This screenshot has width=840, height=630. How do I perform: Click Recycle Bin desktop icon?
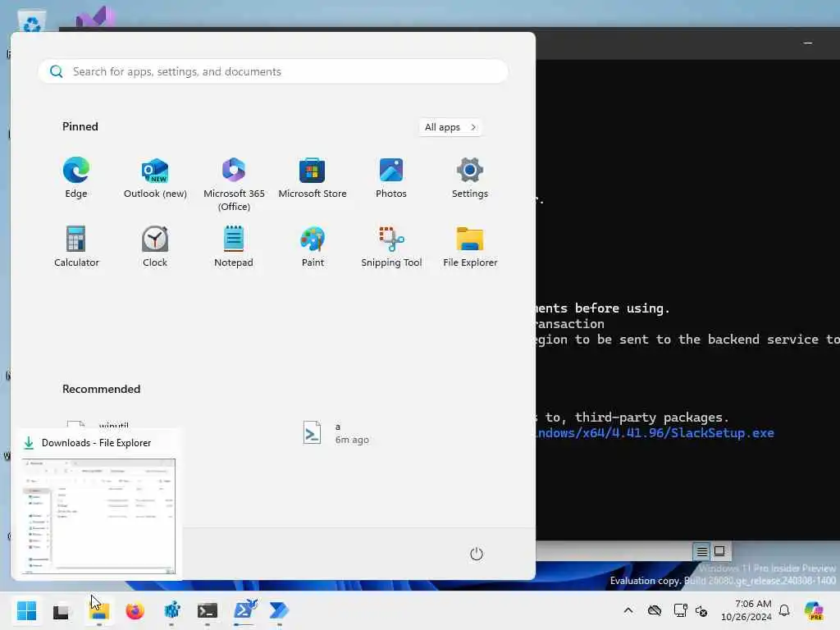[32, 21]
